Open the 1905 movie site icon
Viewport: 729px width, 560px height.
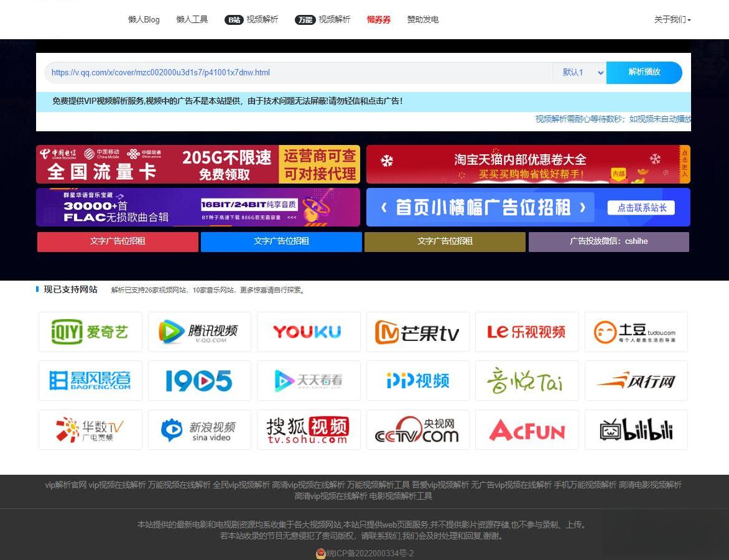(x=199, y=380)
